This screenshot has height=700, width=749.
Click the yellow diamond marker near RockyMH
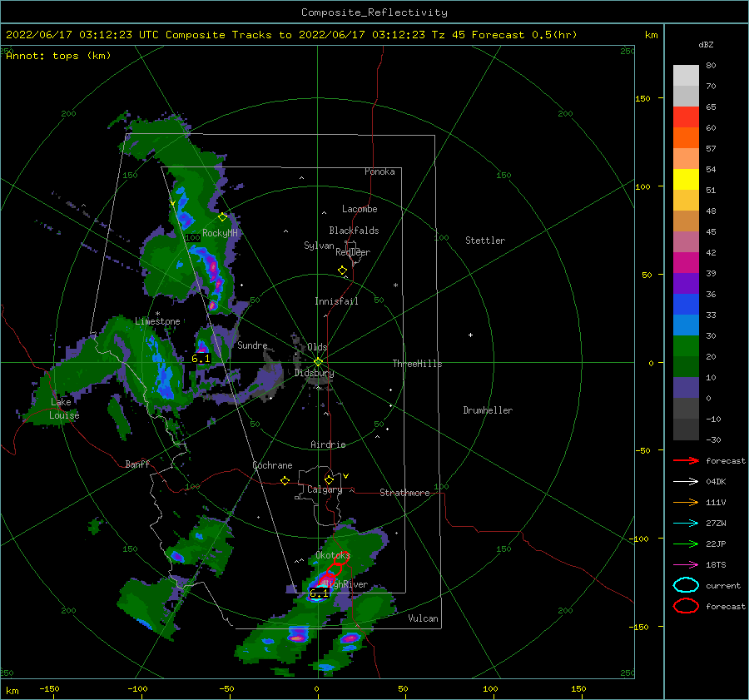tap(222, 217)
